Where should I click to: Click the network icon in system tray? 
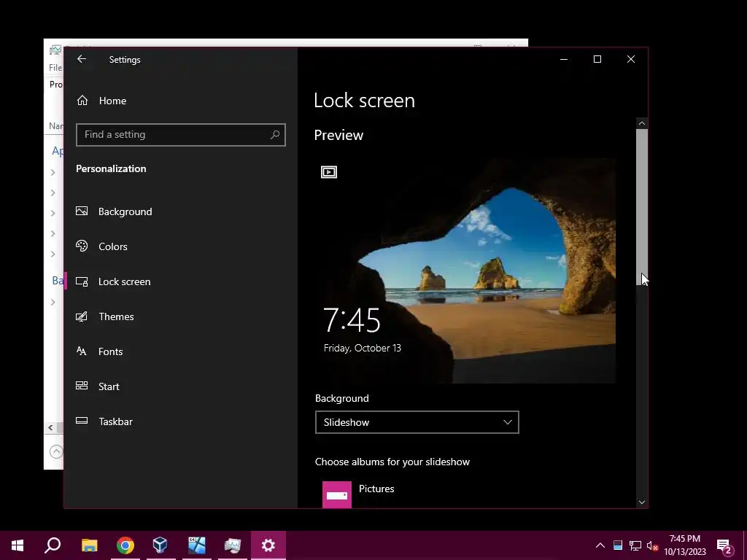coord(635,545)
